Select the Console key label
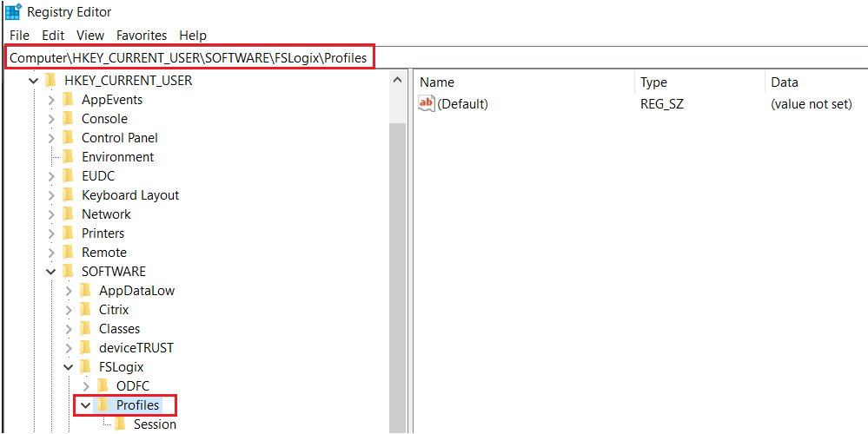The height and width of the screenshot is (434, 868). click(x=104, y=119)
